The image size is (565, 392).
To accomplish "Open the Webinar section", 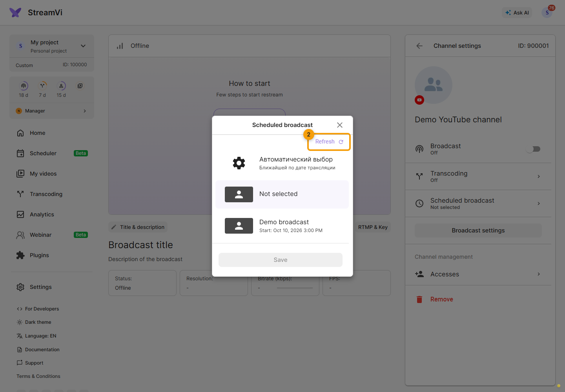I will point(52,235).
